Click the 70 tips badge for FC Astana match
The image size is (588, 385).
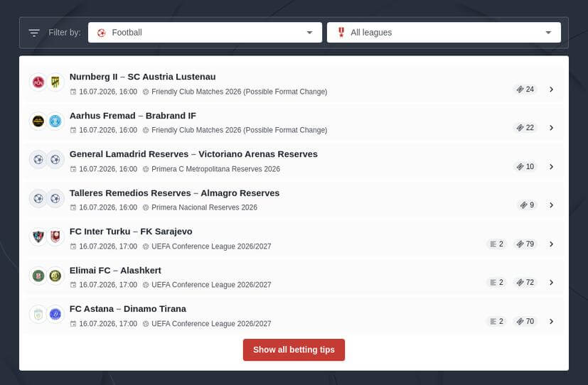coord(525,321)
